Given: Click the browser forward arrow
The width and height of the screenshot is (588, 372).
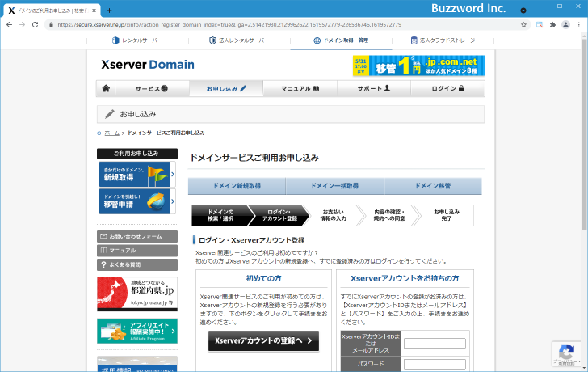Looking at the screenshot, I should [22, 25].
